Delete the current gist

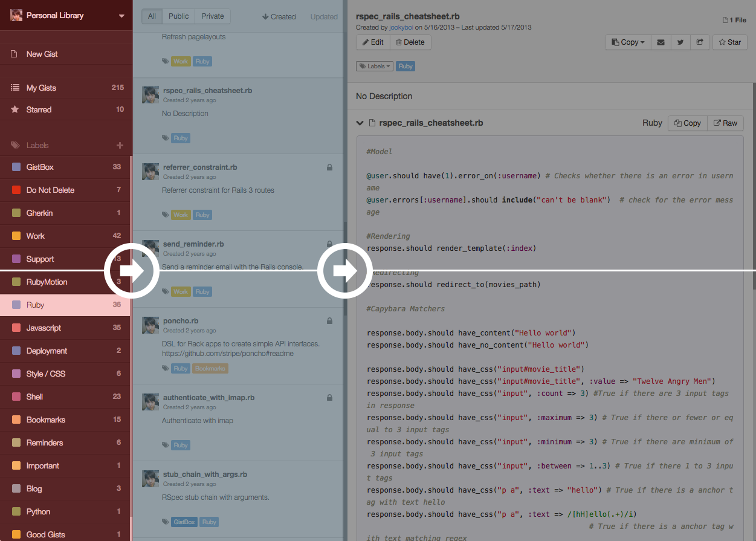[x=410, y=42]
